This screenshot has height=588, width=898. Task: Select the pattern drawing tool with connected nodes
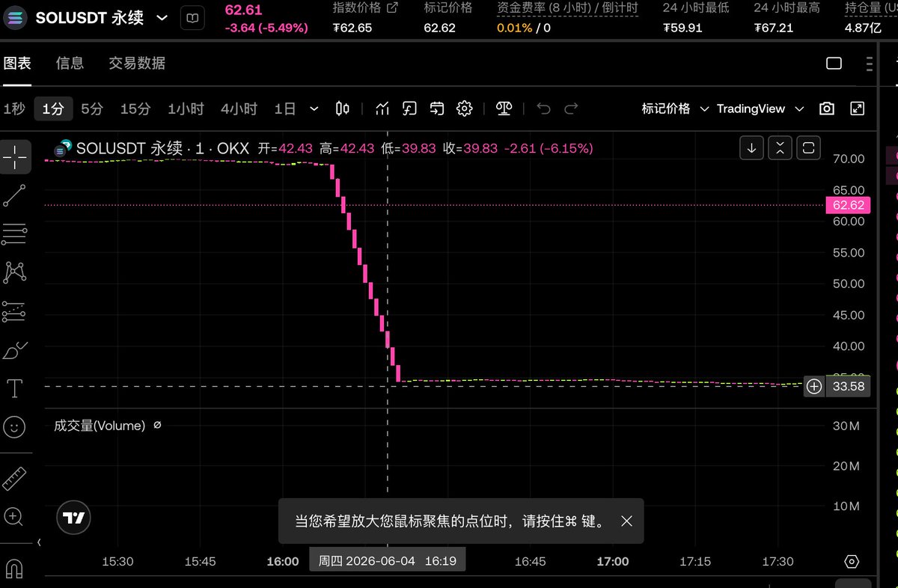tap(15, 272)
